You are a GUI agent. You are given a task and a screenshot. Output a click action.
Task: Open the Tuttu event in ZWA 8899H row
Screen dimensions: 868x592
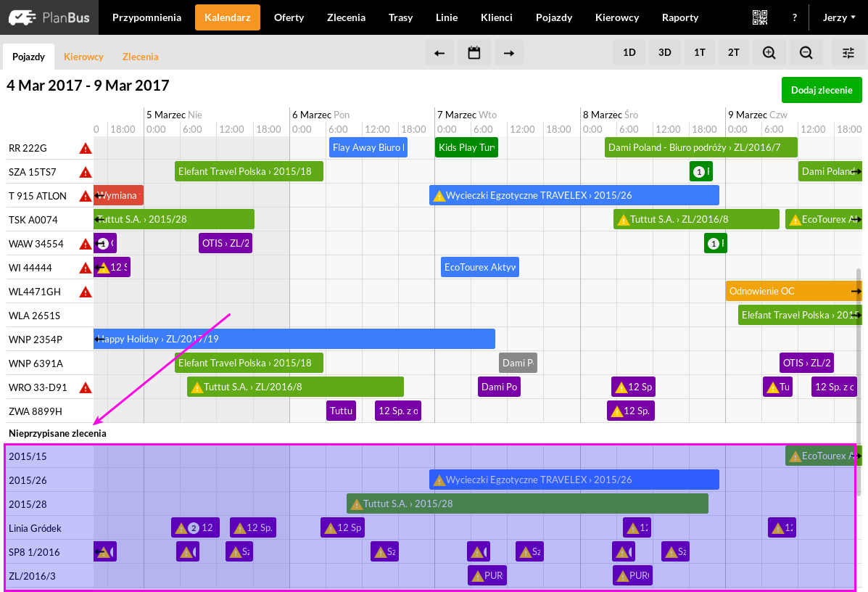pyautogui.click(x=341, y=411)
